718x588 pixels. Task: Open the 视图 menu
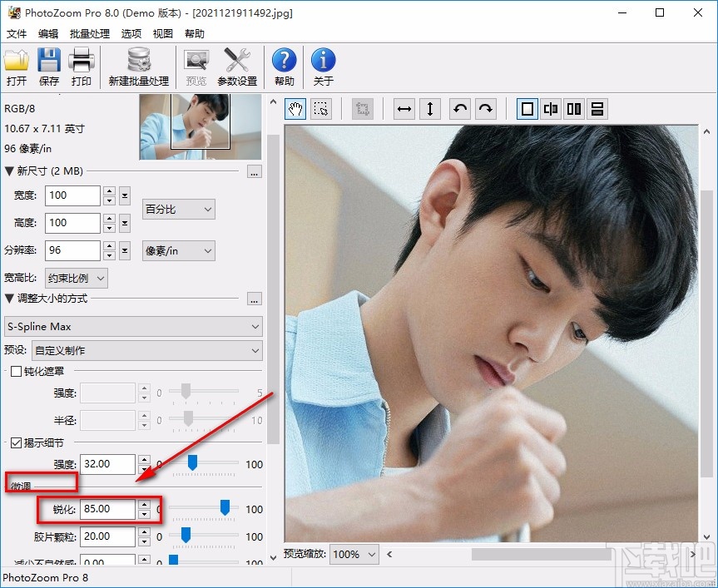pos(162,34)
